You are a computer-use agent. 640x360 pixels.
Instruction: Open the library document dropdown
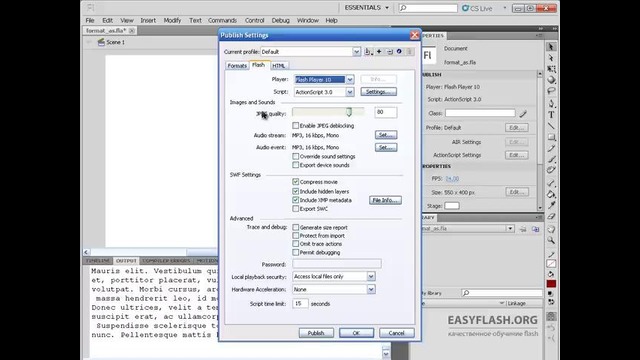click(510, 229)
